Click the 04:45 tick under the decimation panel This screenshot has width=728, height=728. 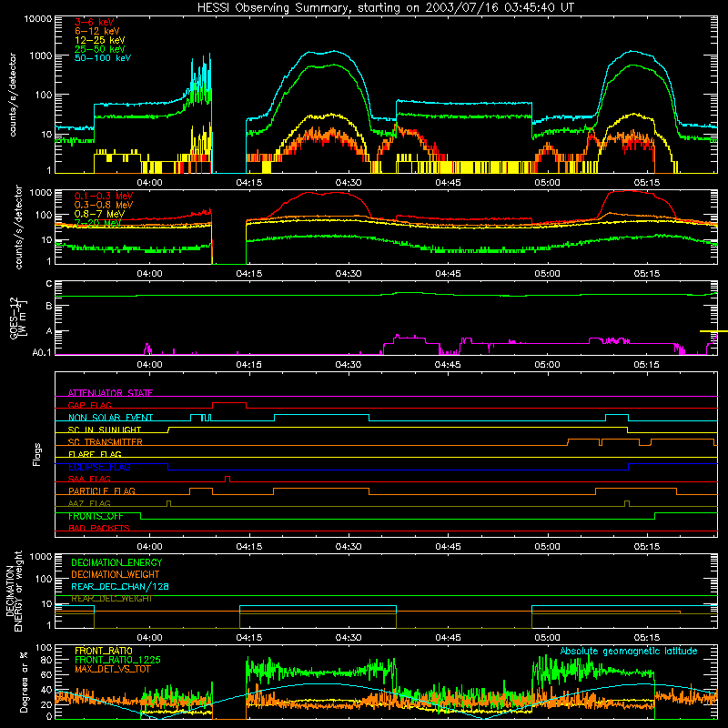coord(448,638)
